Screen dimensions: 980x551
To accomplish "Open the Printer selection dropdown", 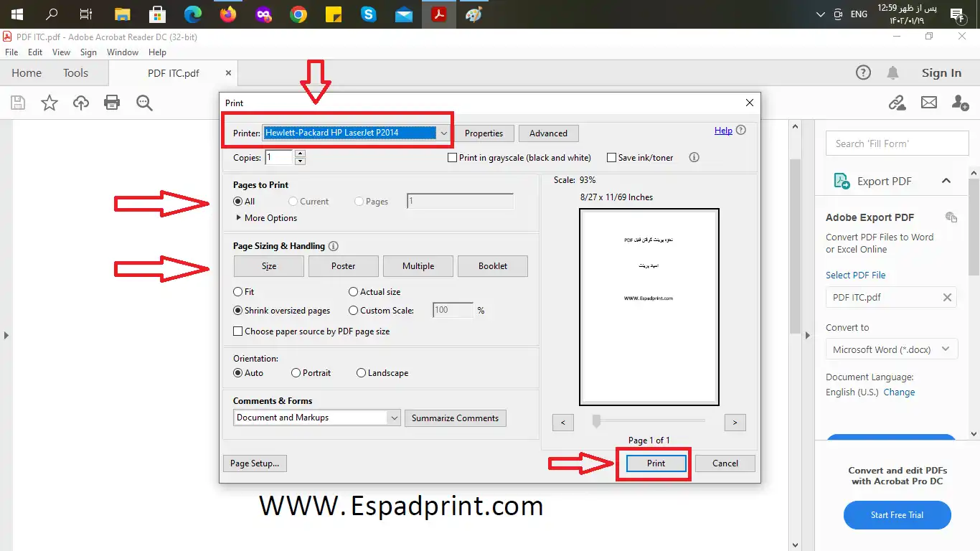I will point(444,133).
